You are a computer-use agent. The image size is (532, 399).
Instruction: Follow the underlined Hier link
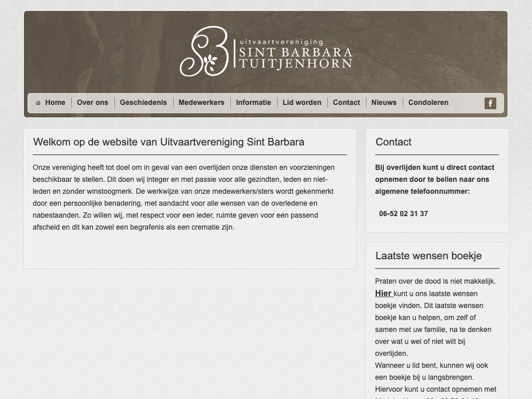[383, 294]
